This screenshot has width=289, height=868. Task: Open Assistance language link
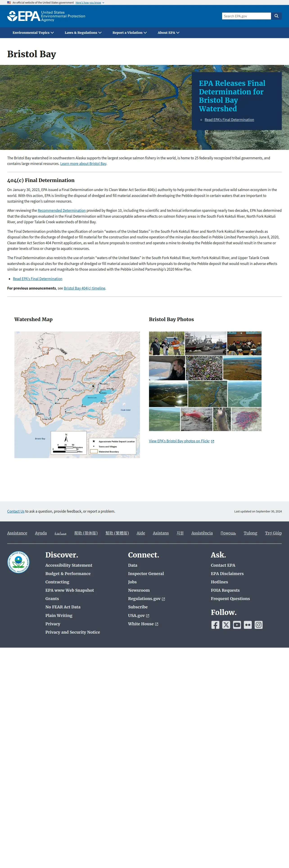tap(17, 533)
